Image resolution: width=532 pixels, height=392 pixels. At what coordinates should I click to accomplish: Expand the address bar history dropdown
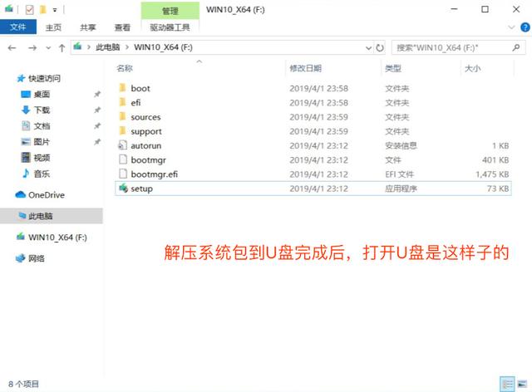(x=368, y=48)
